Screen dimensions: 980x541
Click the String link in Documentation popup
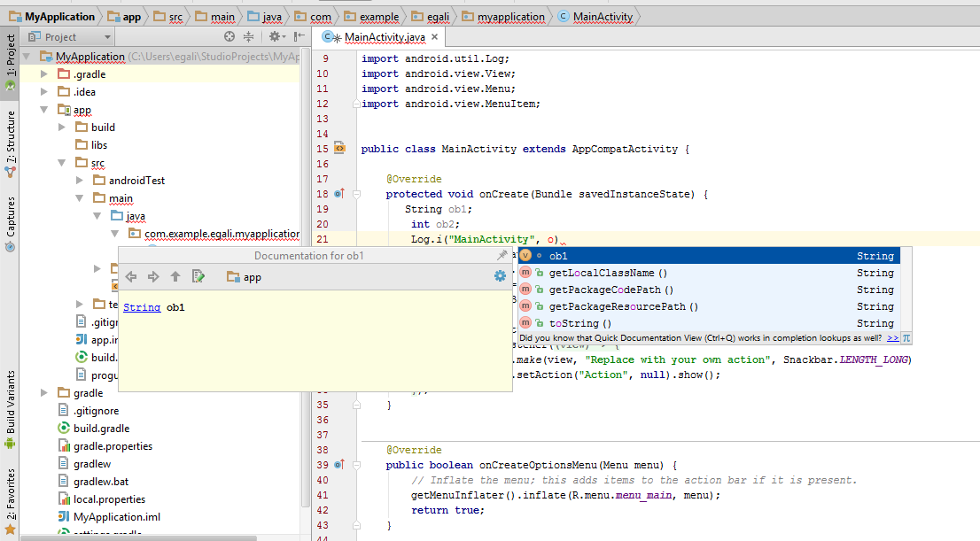click(142, 307)
